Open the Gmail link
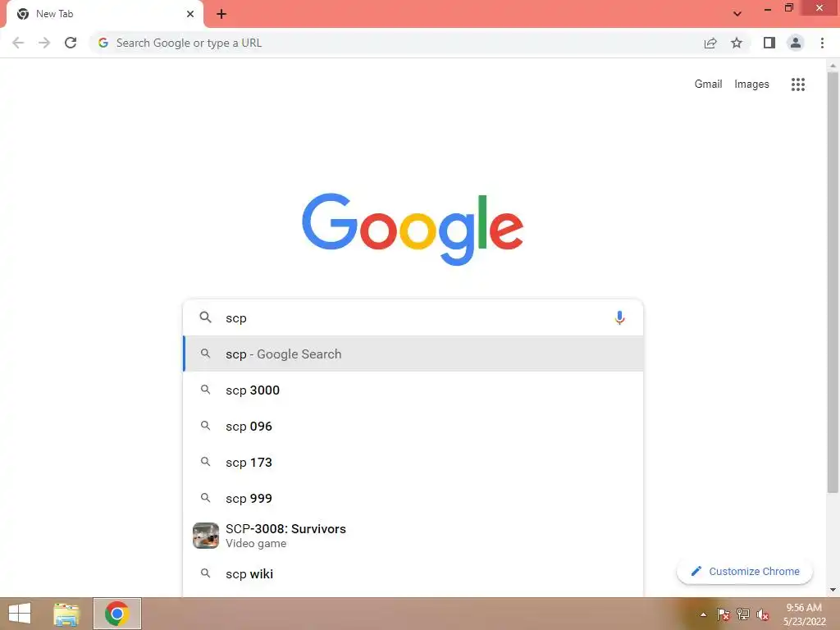This screenshot has width=840, height=630. (x=708, y=84)
